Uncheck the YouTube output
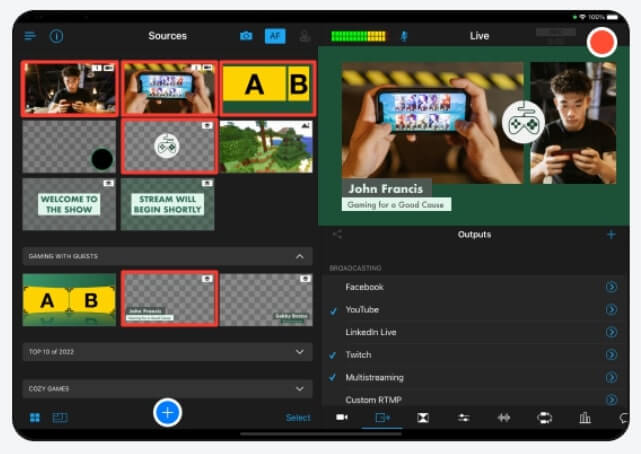This screenshot has width=641, height=454. click(474, 310)
